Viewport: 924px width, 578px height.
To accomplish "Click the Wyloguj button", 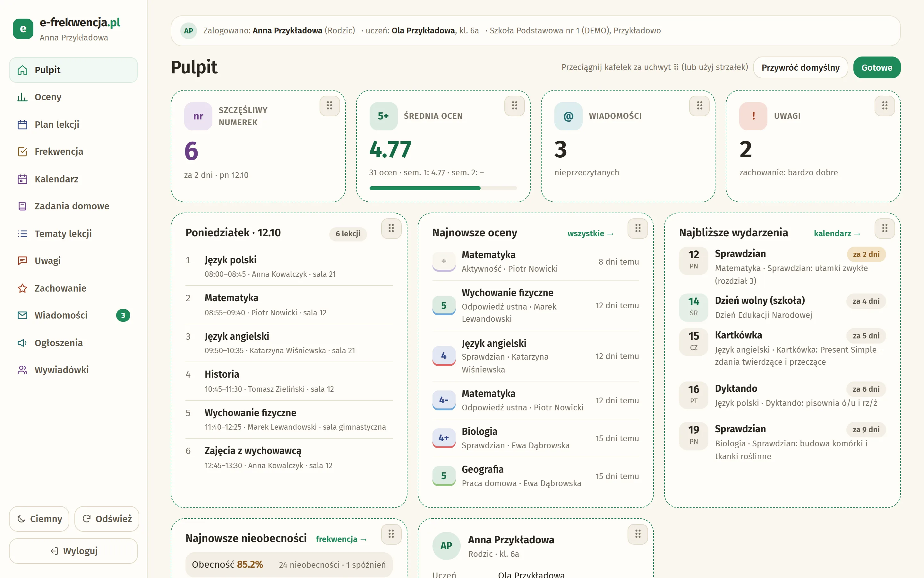I will coord(73,551).
